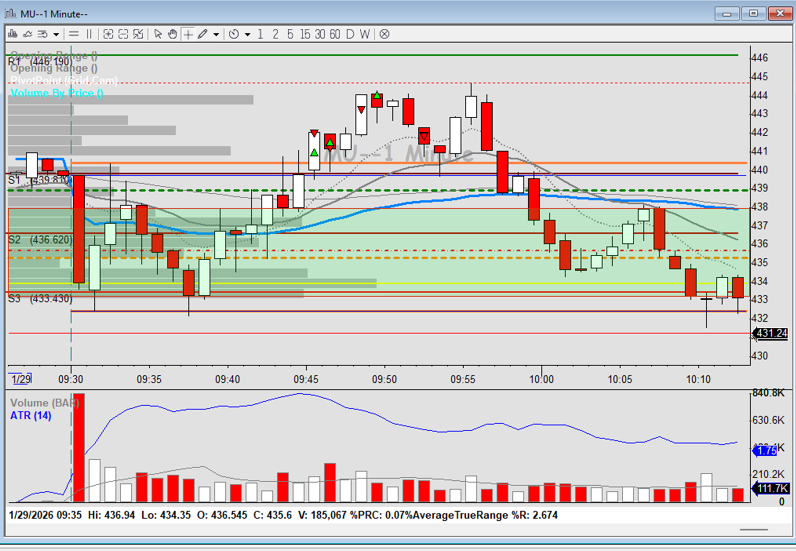Switch to the Daily (D) timeframe
Viewport: 796px width, 551px height.
point(350,34)
